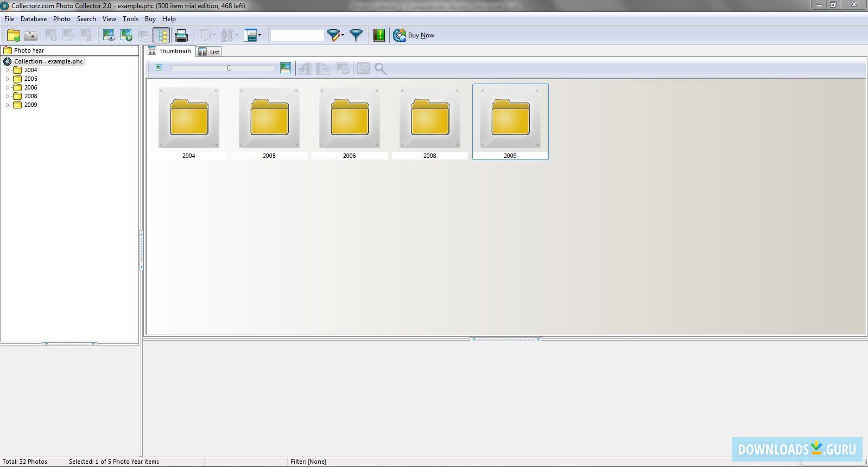
Task: Open the Buy menu
Action: (x=150, y=19)
